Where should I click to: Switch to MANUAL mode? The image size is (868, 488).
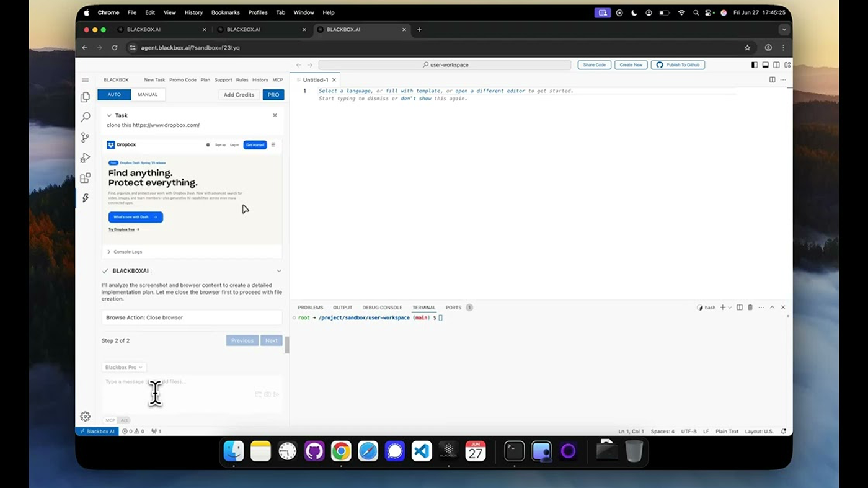[148, 95]
